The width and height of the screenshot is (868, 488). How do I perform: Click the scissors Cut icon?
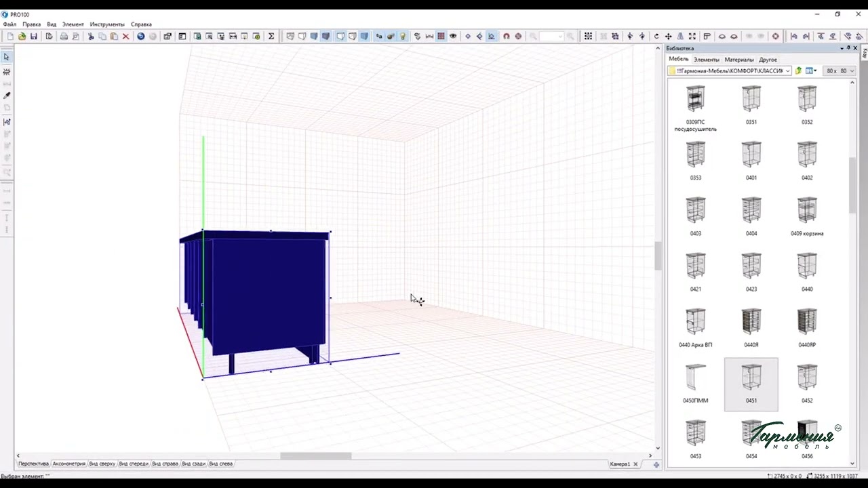point(90,37)
